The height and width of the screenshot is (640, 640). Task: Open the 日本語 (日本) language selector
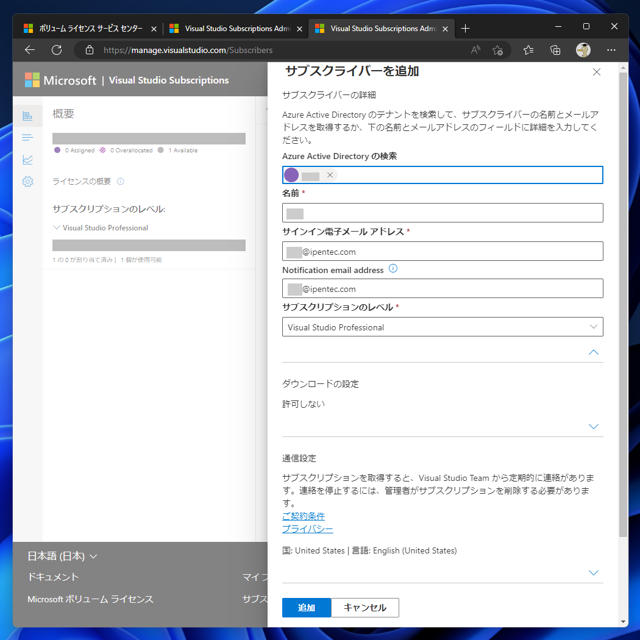[62, 556]
